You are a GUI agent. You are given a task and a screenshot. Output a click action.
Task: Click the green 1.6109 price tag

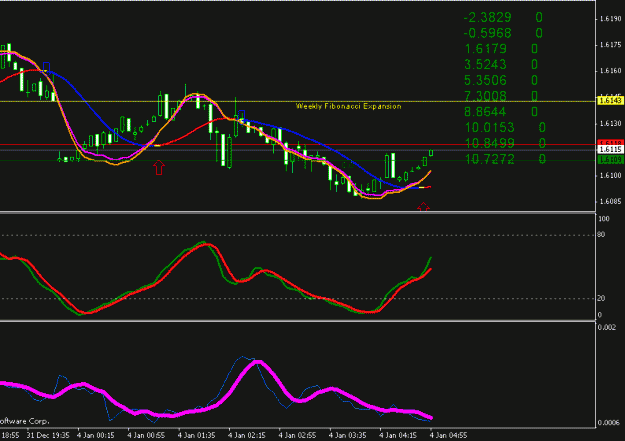(x=610, y=159)
